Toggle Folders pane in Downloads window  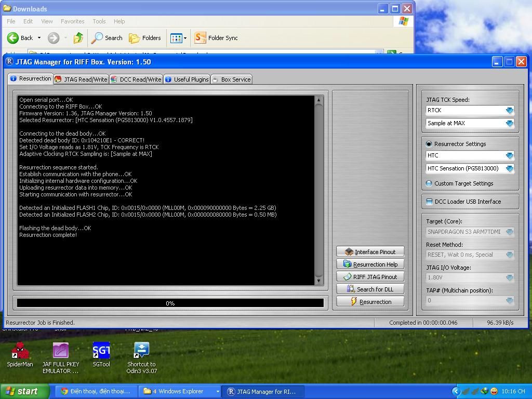point(144,37)
